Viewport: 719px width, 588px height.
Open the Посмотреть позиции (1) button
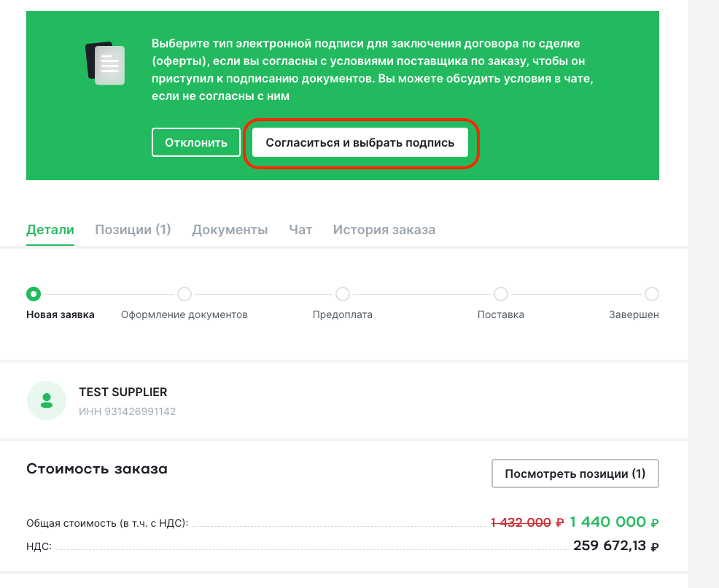coord(575,473)
